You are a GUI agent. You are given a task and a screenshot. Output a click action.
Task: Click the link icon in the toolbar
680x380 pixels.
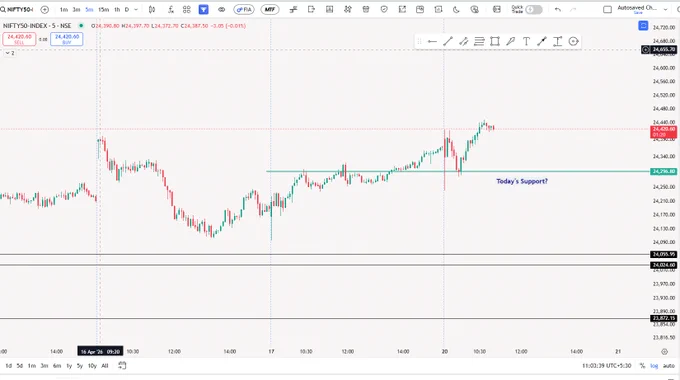[222, 10]
